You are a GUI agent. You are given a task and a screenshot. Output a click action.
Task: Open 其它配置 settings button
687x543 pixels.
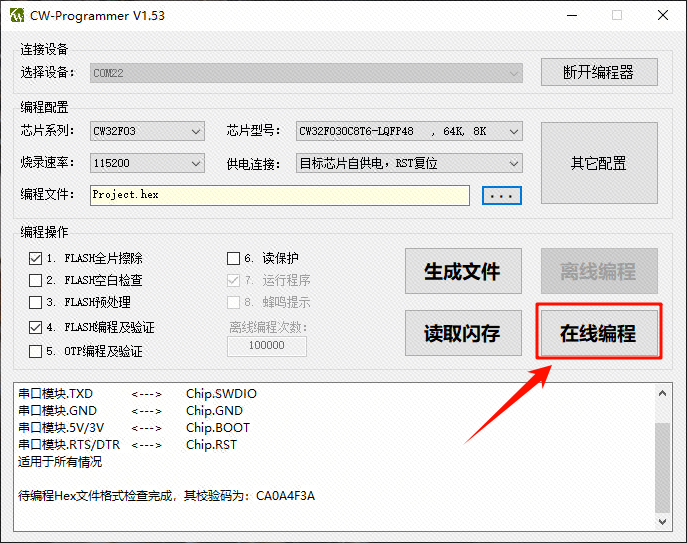599,163
